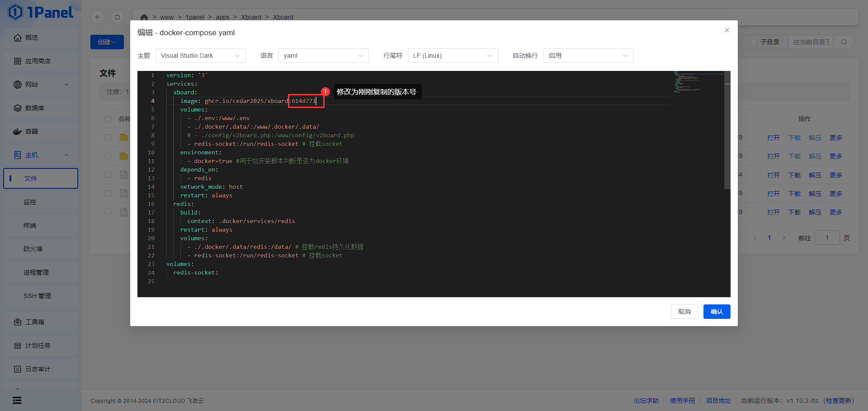Open 更多 in the fourth file row
Viewport: 868px width, 411px height.
click(836, 194)
